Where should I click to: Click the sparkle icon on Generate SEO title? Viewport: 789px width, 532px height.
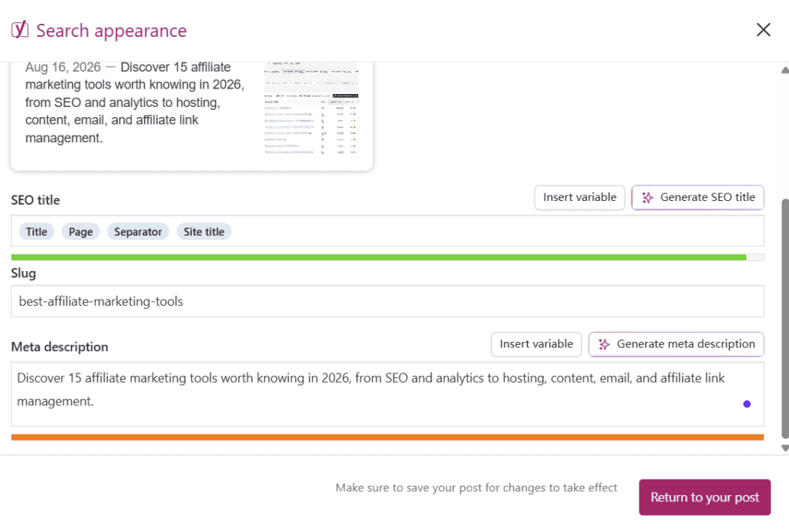click(647, 198)
